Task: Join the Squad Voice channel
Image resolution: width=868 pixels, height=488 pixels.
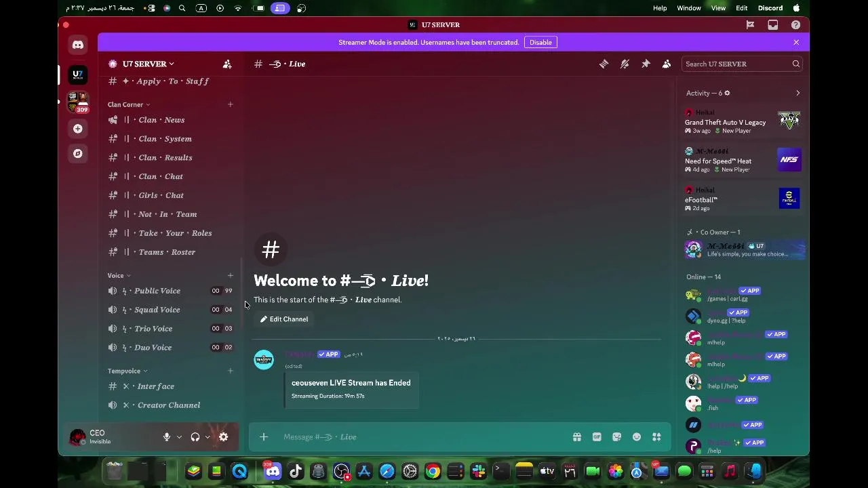Action: (170, 310)
